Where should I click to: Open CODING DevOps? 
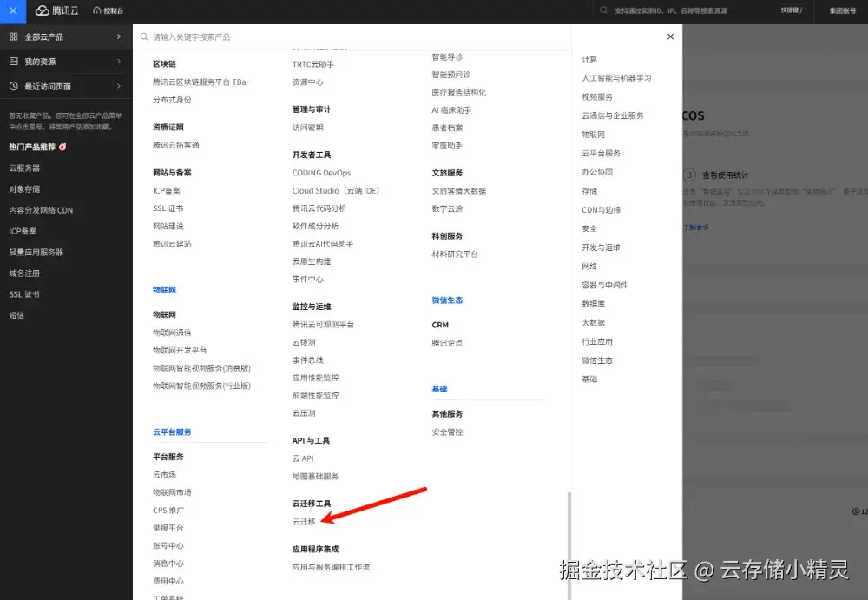click(x=322, y=173)
